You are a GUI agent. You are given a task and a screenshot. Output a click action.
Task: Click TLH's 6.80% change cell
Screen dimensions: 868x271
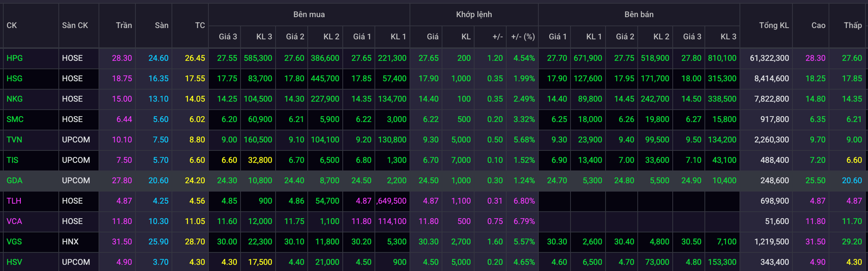tap(524, 201)
